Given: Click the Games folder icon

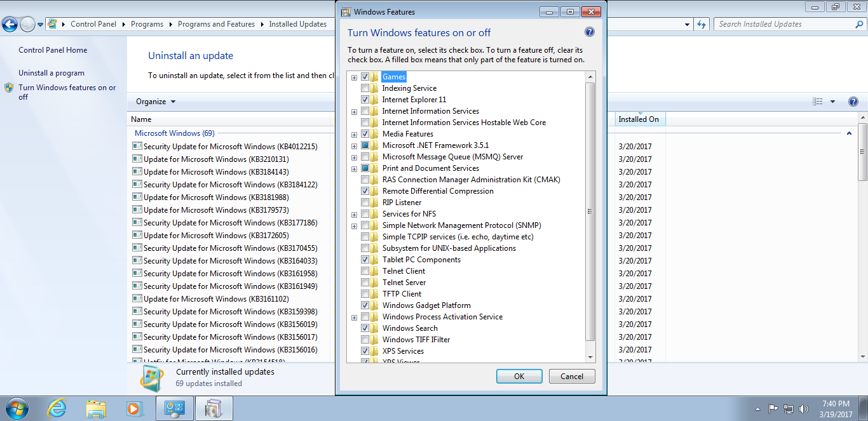Looking at the screenshot, I should [x=374, y=77].
